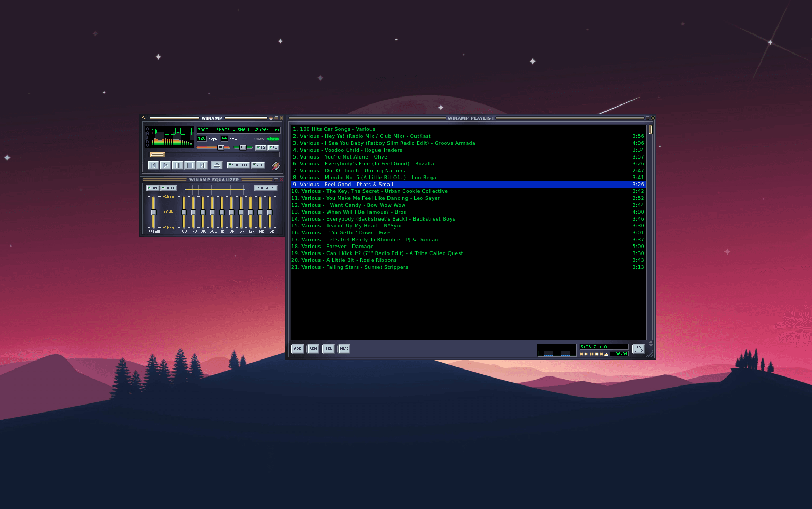Click the 16K equalizer band slider
Screen dimensions: 812x509
click(270, 212)
